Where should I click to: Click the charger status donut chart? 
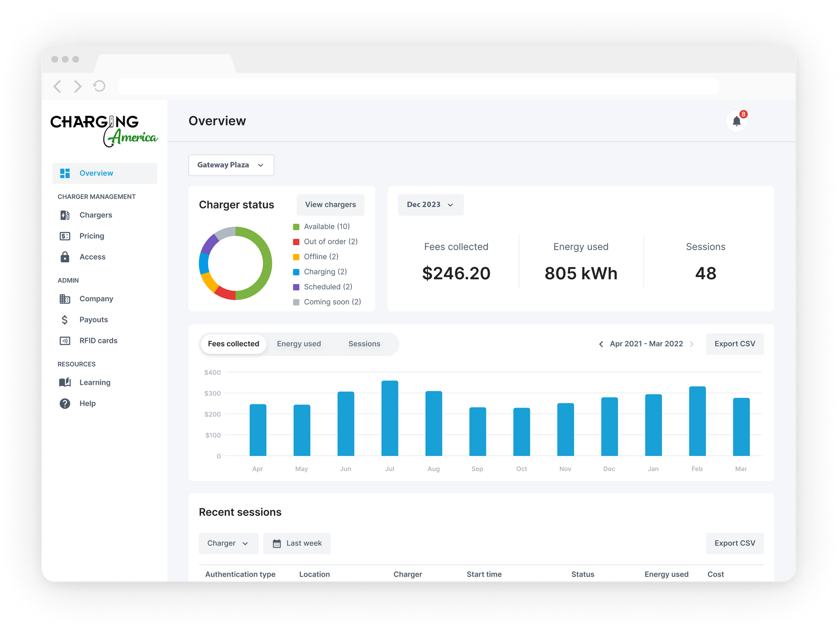(235, 263)
